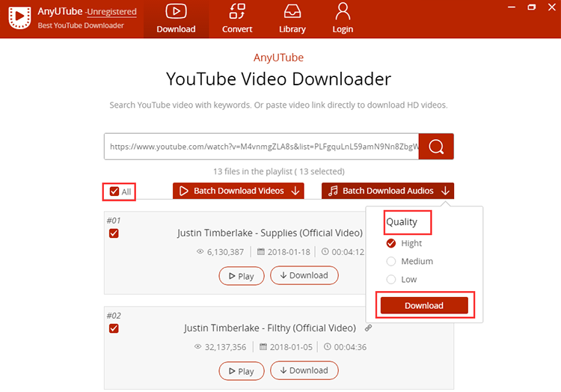Switch to the Convert tab
Image resolution: width=561 pixels, height=392 pixels.
(237, 19)
